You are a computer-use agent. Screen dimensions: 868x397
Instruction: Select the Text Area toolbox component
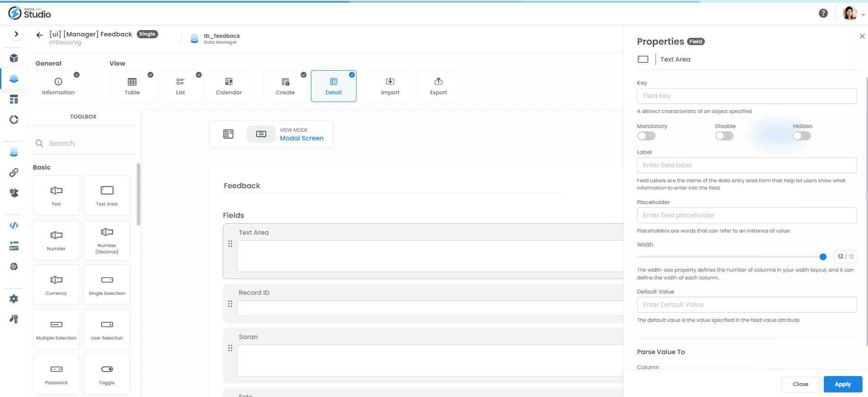107,196
